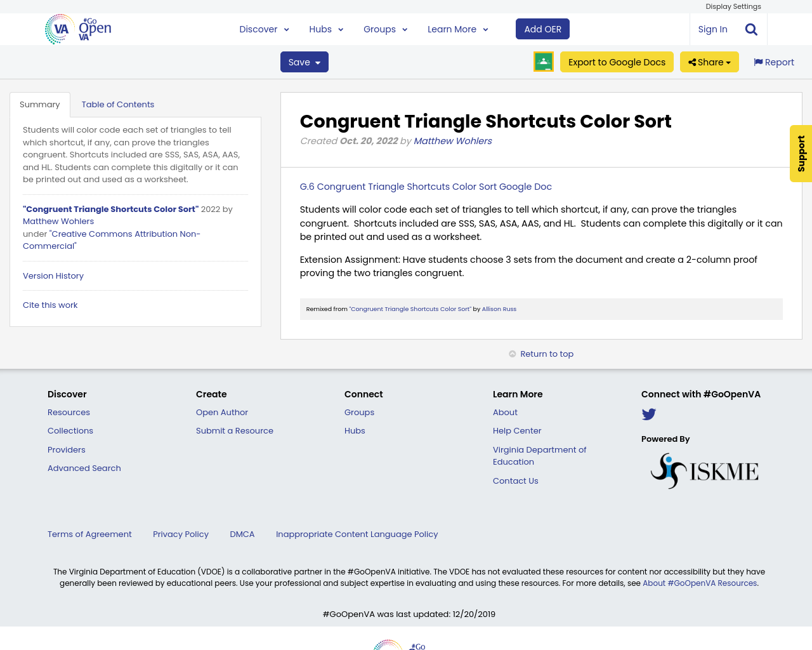
Task: Open the Share menu
Action: [709, 61]
